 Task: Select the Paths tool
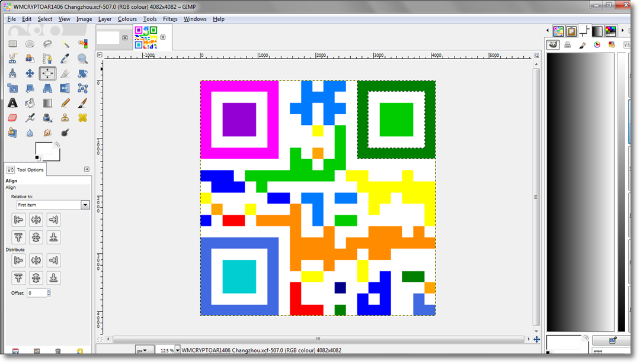tap(47, 59)
